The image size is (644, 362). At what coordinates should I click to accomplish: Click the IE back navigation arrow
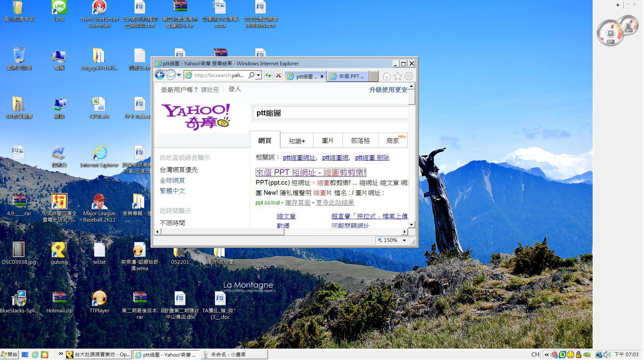(160, 75)
